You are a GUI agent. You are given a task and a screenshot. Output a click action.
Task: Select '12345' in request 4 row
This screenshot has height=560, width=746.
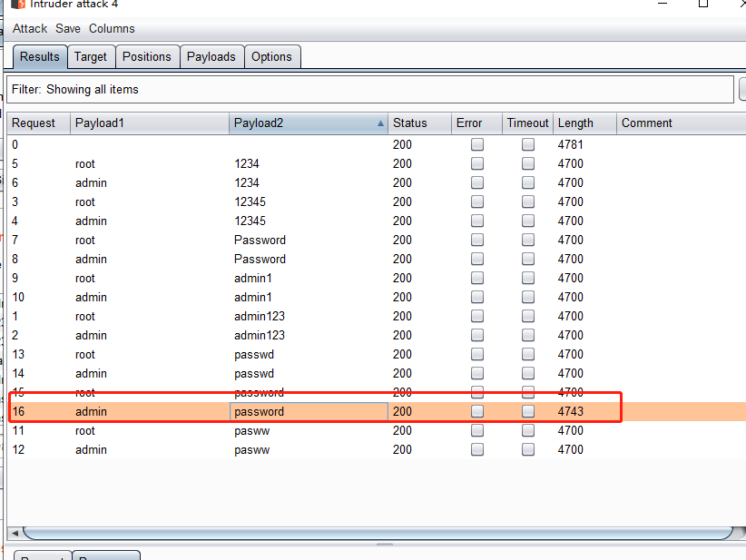[250, 221]
